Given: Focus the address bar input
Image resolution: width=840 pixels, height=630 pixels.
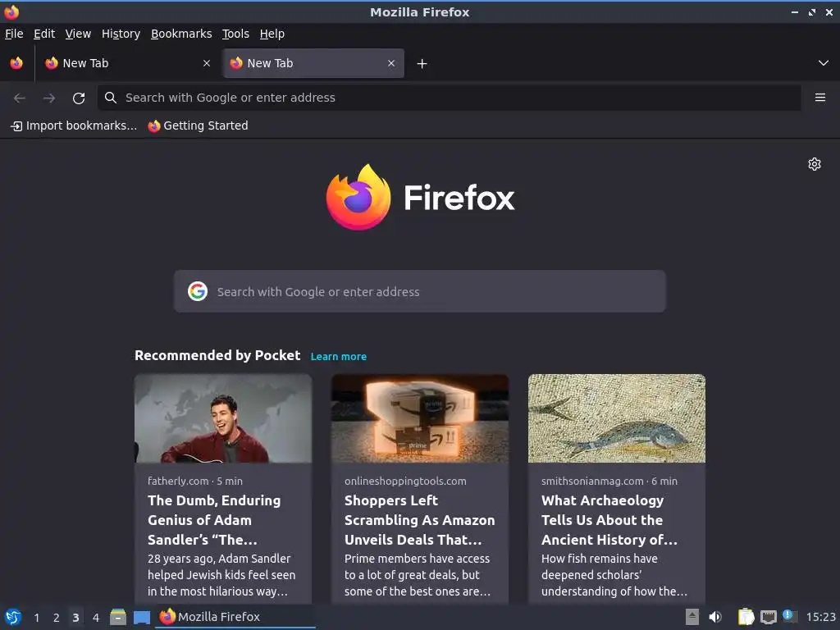Looking at the screenshot, I should tap(449, 98).
